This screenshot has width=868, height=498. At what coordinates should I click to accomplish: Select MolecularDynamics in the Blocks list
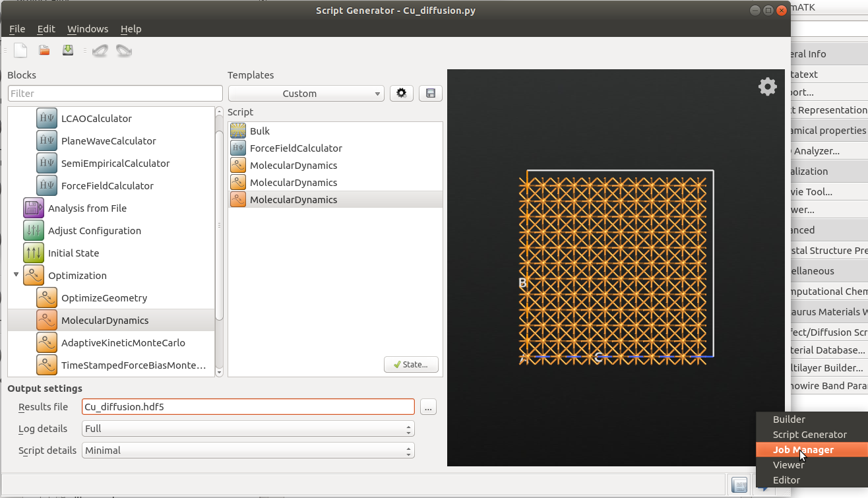click(x=111, y=321)
